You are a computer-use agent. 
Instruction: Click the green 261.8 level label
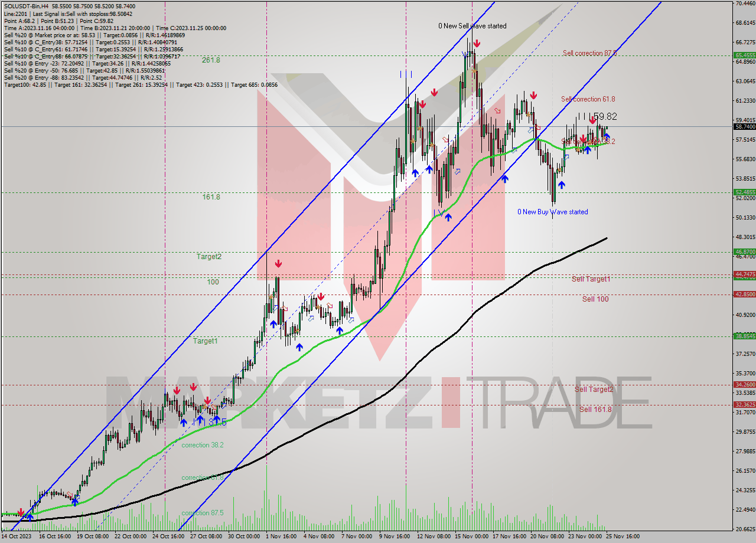tap(211, 60)
